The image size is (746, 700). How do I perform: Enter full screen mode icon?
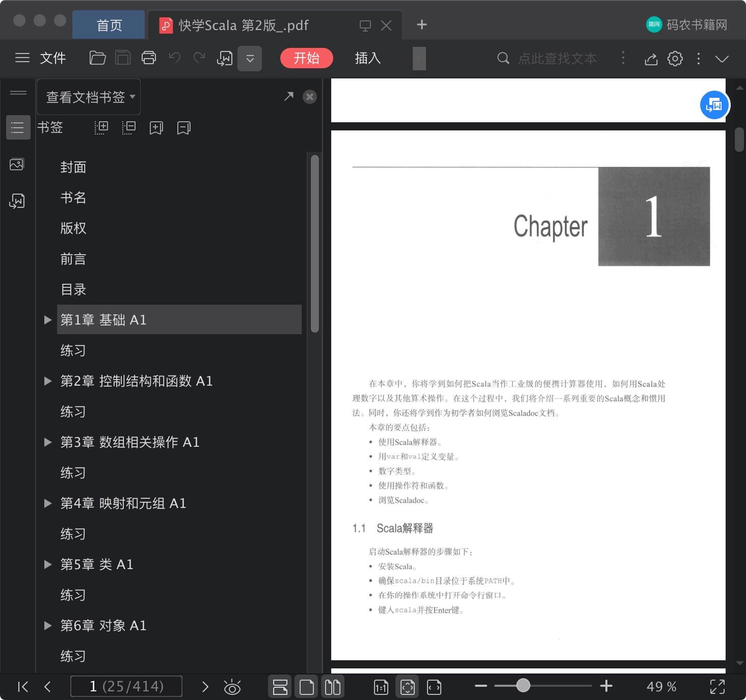(x=717, y=687)
